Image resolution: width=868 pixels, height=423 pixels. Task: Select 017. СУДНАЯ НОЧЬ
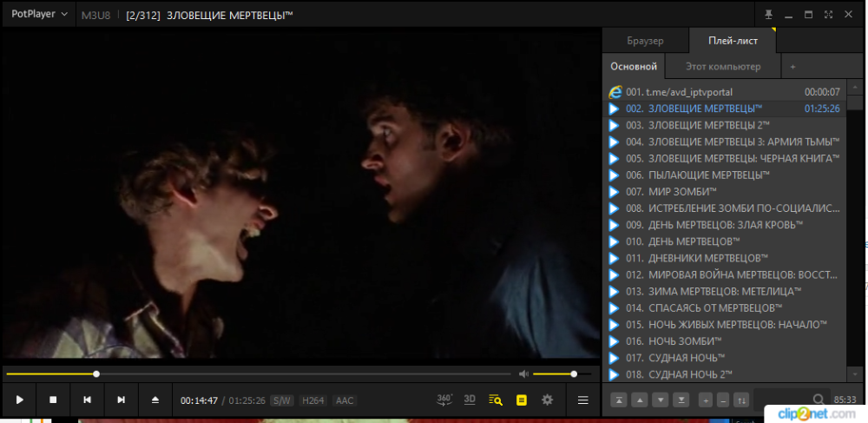click(x=724, y=358)
